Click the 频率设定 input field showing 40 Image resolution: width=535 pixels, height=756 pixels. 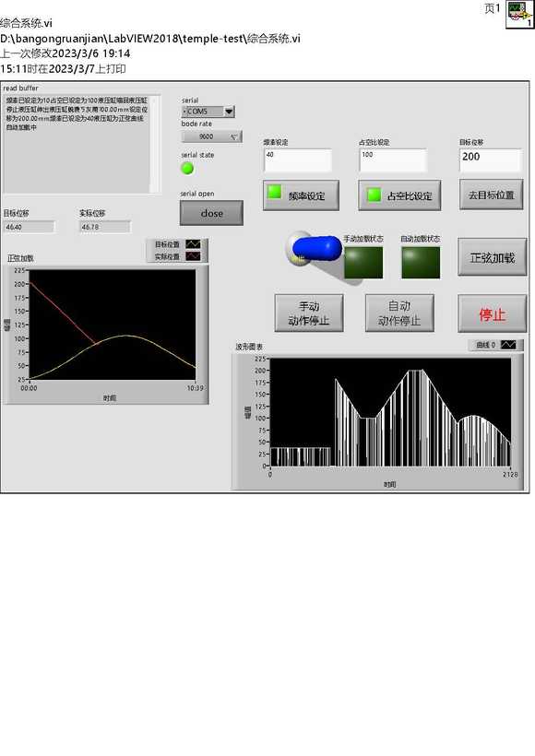tap(298, 160)
